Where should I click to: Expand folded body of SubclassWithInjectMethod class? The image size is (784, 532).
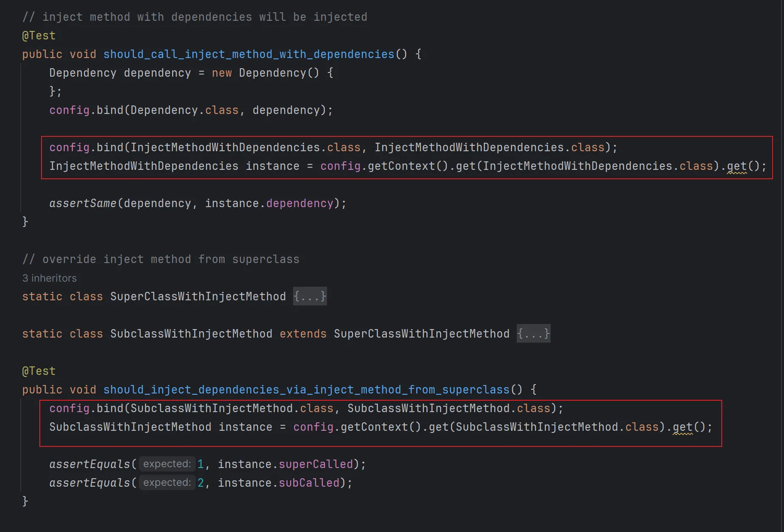click(533, 334)
